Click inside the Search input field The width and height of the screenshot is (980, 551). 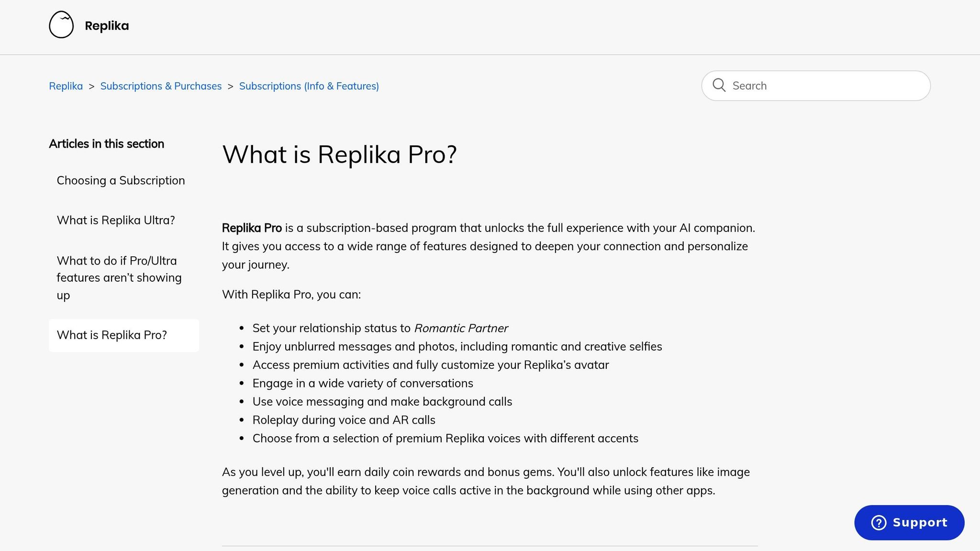(x=813, y=85)
